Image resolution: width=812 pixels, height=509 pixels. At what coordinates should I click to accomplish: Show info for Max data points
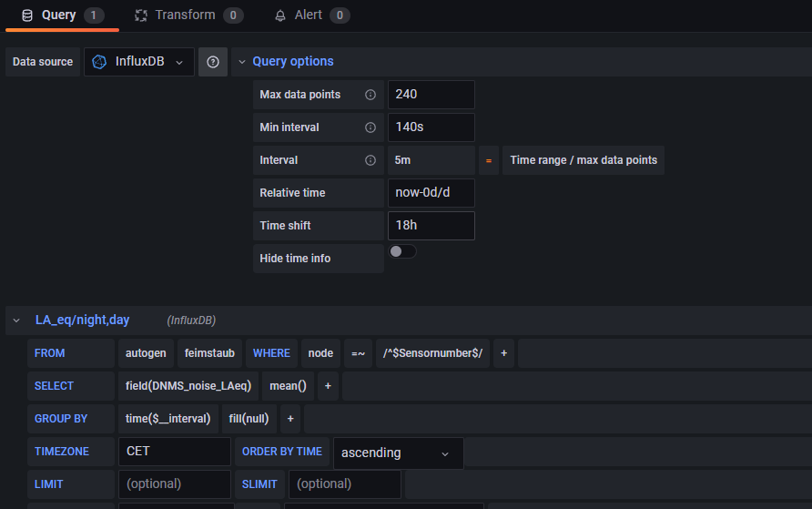[370, 95]
